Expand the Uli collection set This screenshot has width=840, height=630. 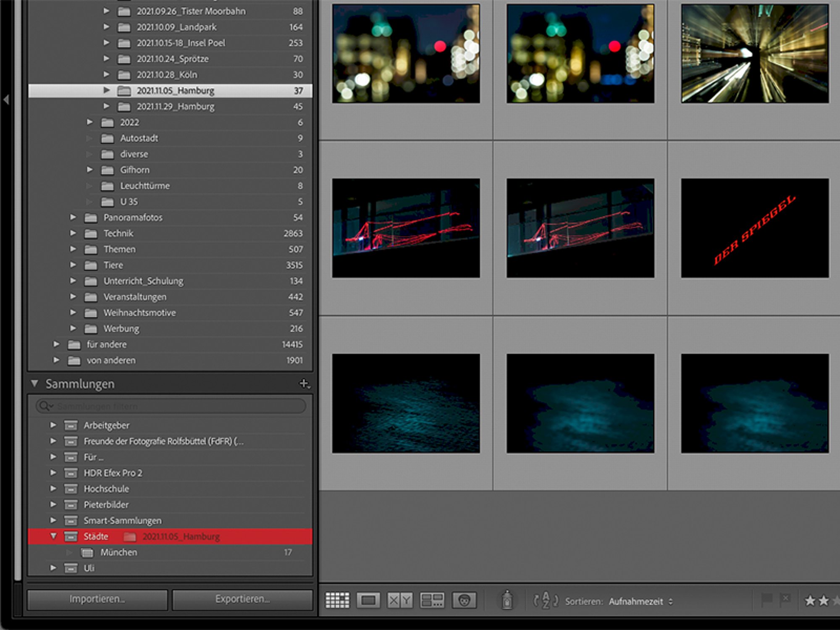53,568
